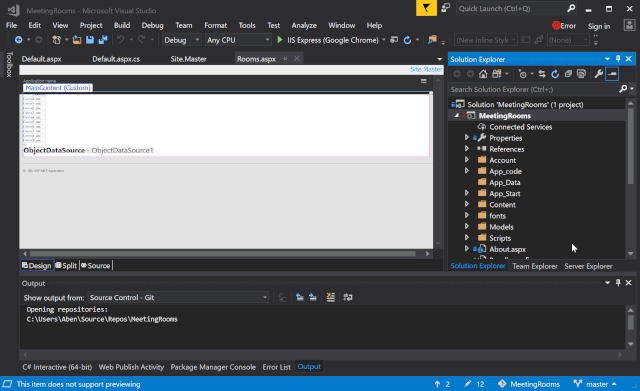Expand the Properties node

467,138
